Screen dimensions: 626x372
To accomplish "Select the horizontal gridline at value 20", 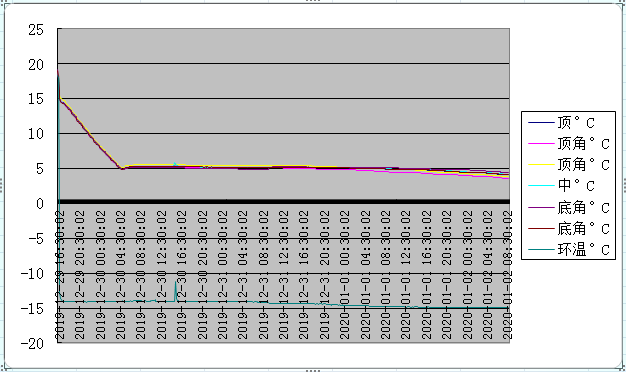I will 284,63.
